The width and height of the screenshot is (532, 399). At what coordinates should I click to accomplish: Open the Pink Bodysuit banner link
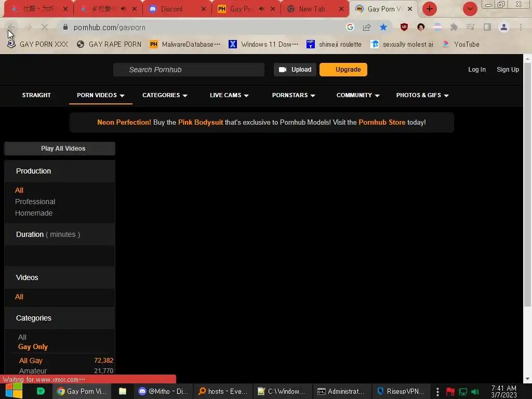tap(201, 123)
